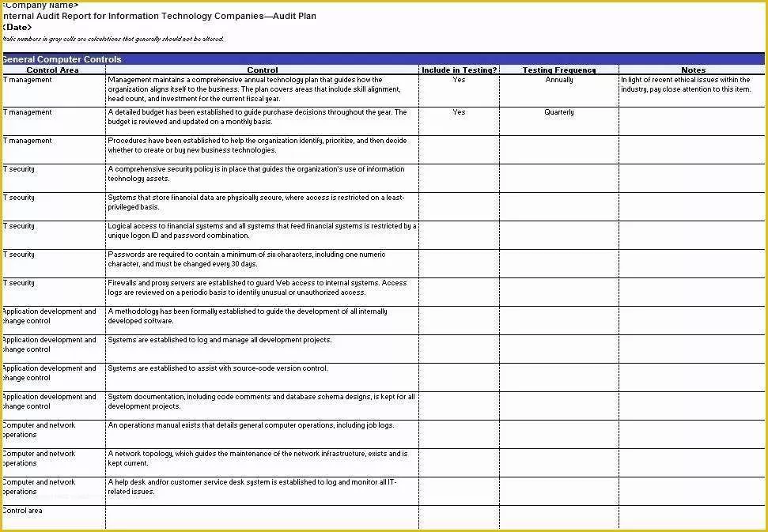Click the Internal Audit Report title text
The height and width of the screenshot is (532, 768).
point(159,16)
